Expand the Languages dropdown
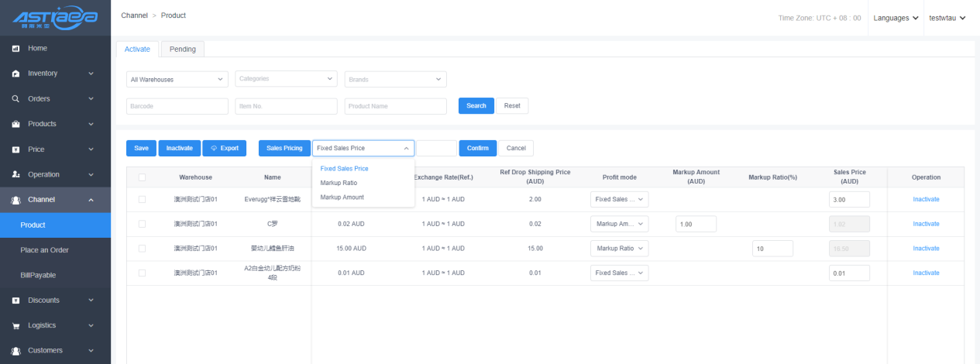This screenshot has height=364, width=980. pos(896,18)
